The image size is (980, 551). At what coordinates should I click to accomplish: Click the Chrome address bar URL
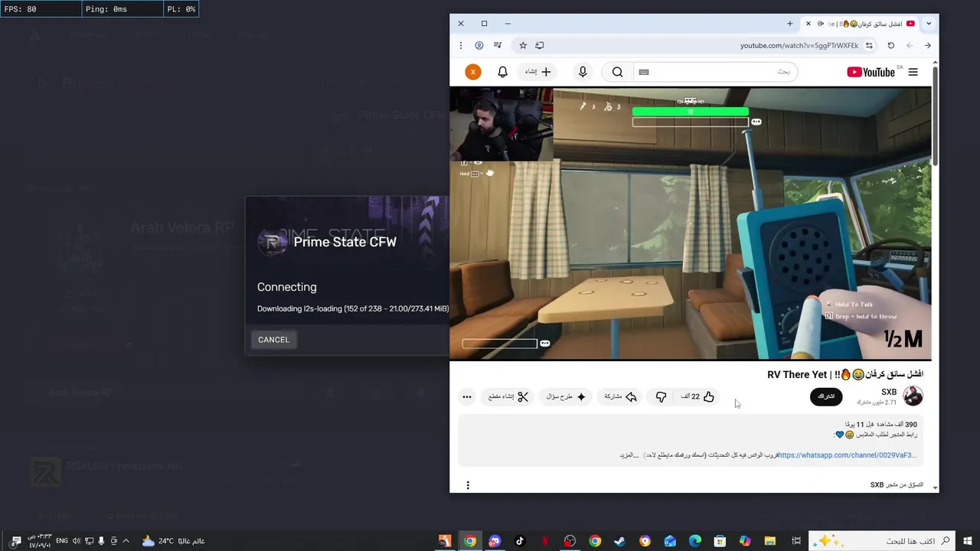[x=799, y=46]
